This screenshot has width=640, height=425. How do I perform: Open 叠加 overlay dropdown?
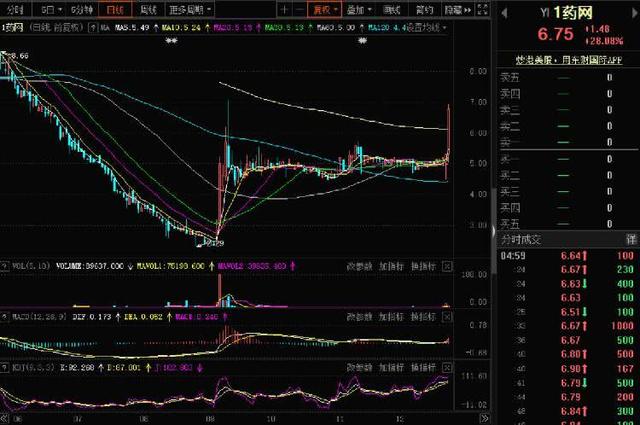[359, 9]
